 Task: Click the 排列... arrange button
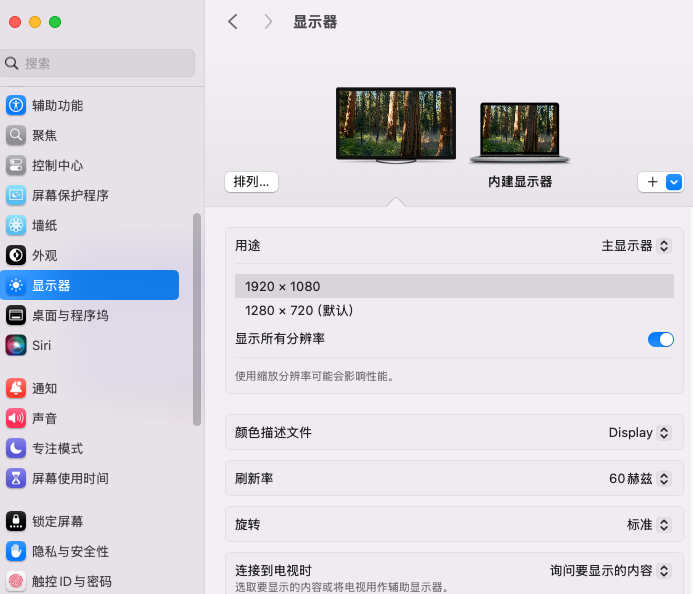(251, 182)
